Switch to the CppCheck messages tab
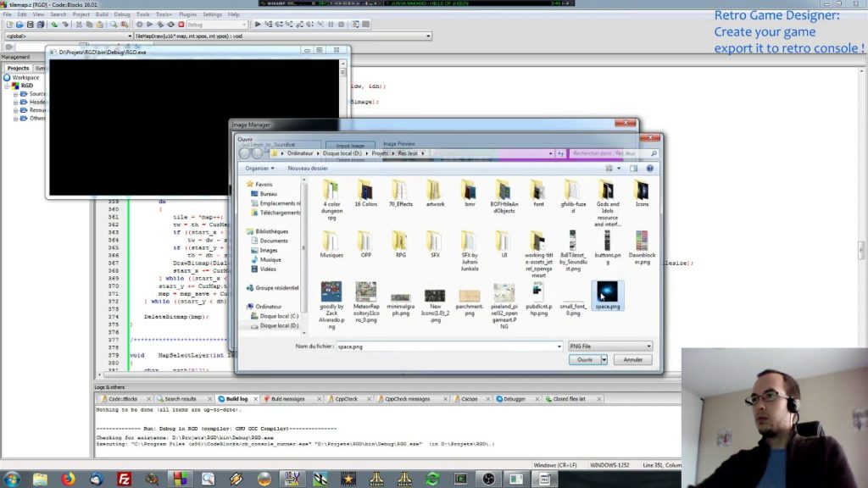The image size is (868, 488). [x=407, y=399]
